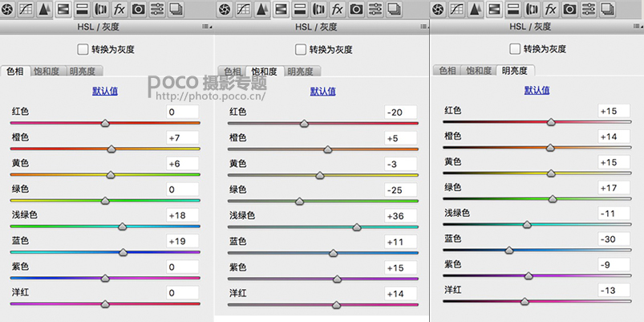Open HSL panel flyout menu in Hue panel
644x322 pixels.
[207, 26]
